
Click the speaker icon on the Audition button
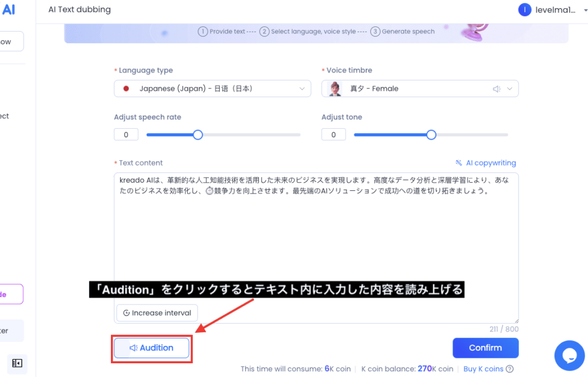click(133, 348)
